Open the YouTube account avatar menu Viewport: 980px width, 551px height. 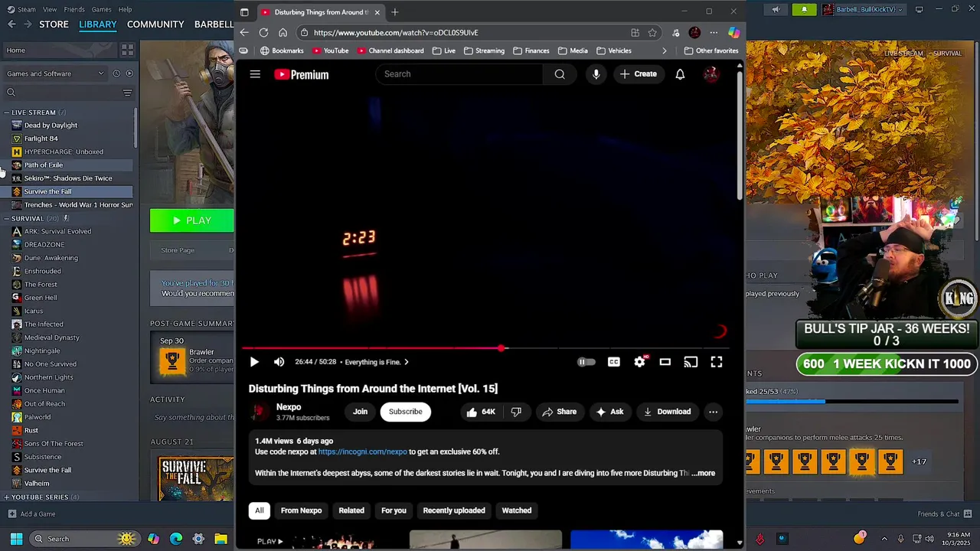(x=711, y=74)
